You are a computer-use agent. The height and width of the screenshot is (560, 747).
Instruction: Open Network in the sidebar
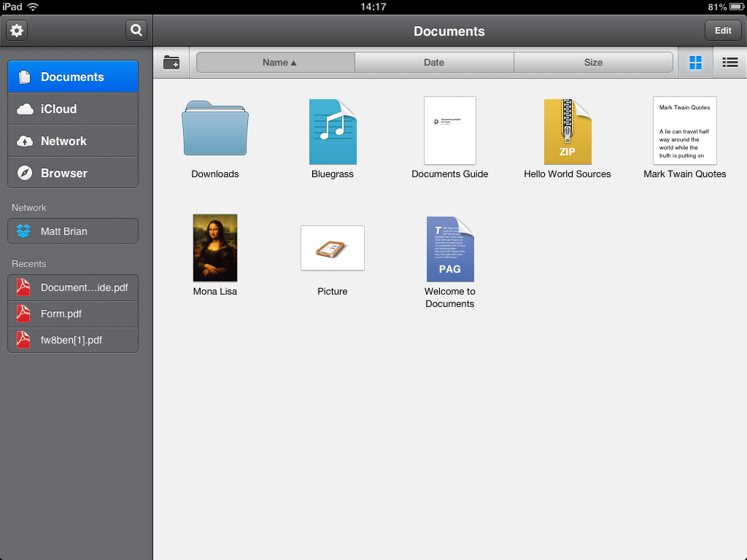tap(73, 141)
